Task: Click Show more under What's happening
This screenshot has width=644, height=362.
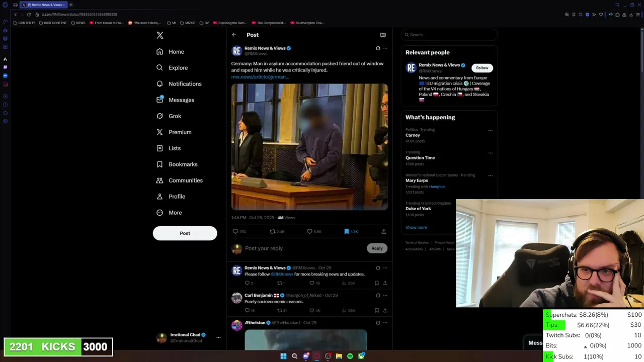Action: (x=416, y=227)
